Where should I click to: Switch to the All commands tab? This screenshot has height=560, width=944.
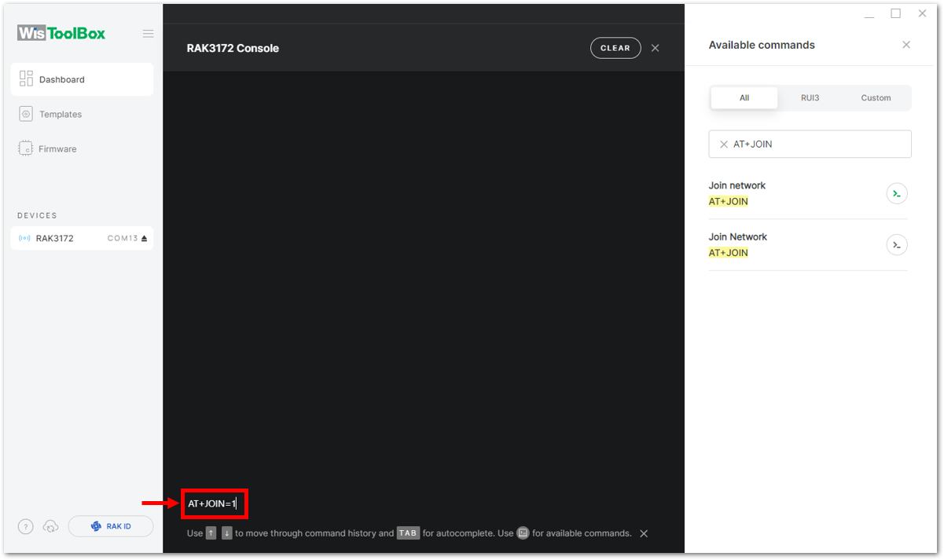pyautogui.click(x=744, y=98)
